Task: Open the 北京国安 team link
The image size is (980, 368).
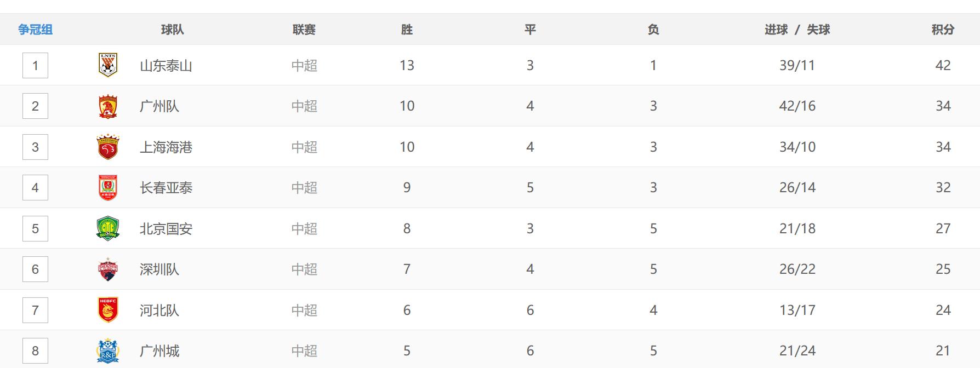Action: 166,229
